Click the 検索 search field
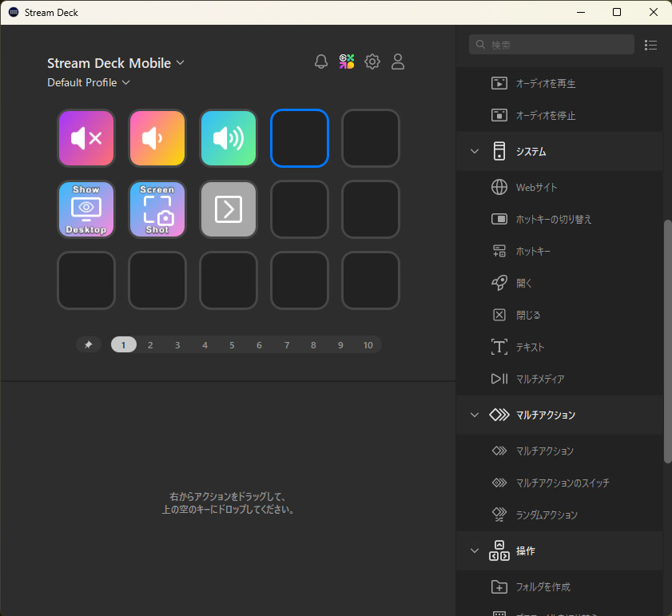672x616 pixels. tap(551, 45)
